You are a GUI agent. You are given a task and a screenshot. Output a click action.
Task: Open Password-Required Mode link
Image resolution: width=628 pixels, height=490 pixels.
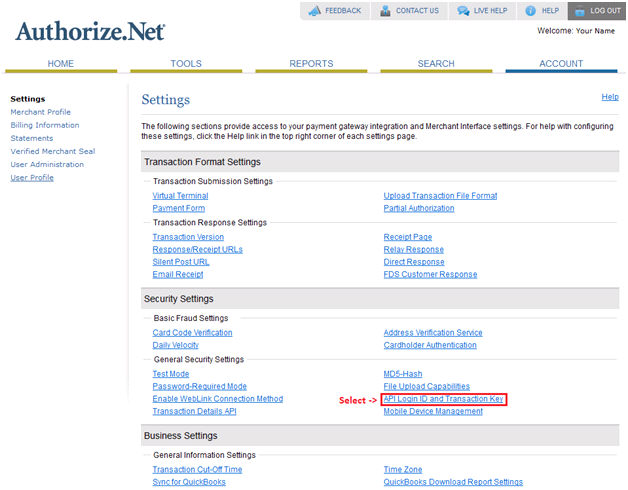[x=199, y=387]
